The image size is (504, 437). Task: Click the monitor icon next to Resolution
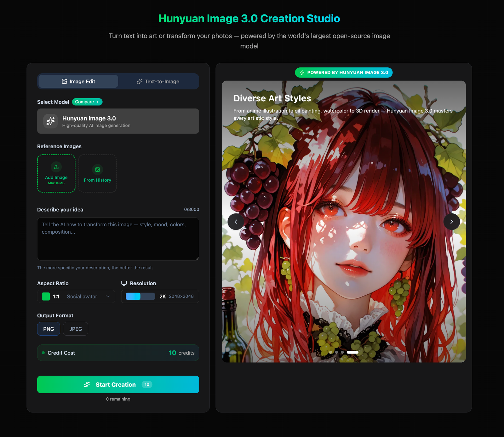click(x=124, y=283)
